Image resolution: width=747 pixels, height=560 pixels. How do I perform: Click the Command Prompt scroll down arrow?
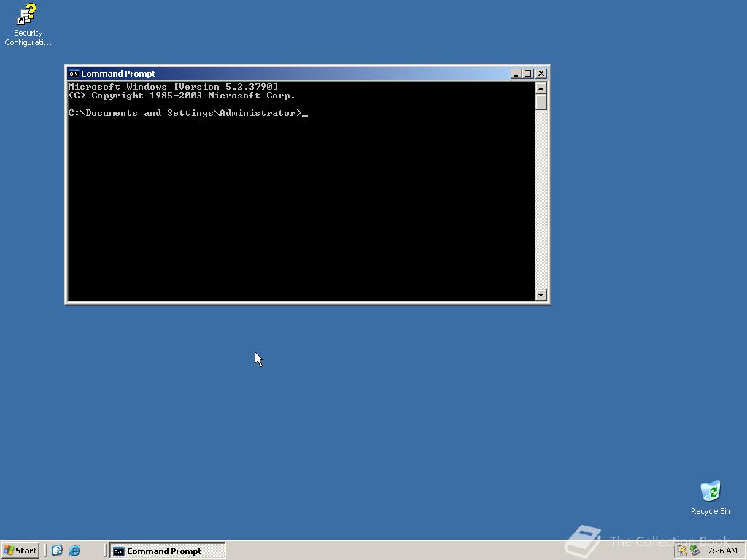(x=541, y=295)
